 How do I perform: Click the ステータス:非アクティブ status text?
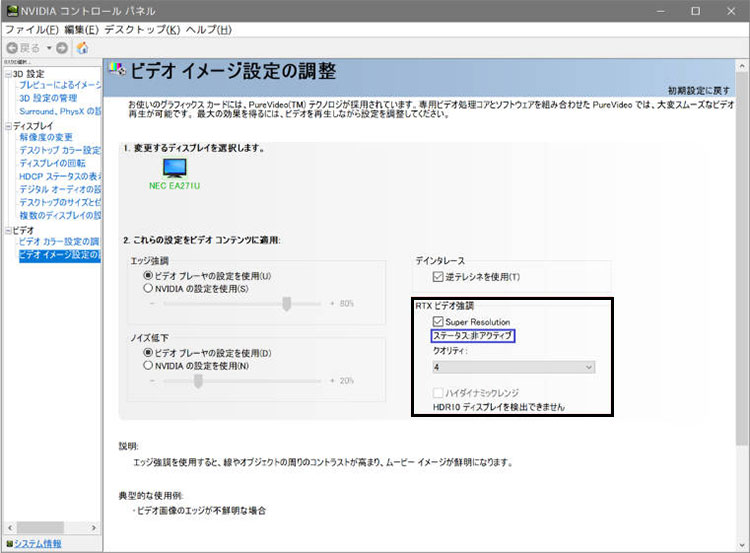[x=473, y=336]
